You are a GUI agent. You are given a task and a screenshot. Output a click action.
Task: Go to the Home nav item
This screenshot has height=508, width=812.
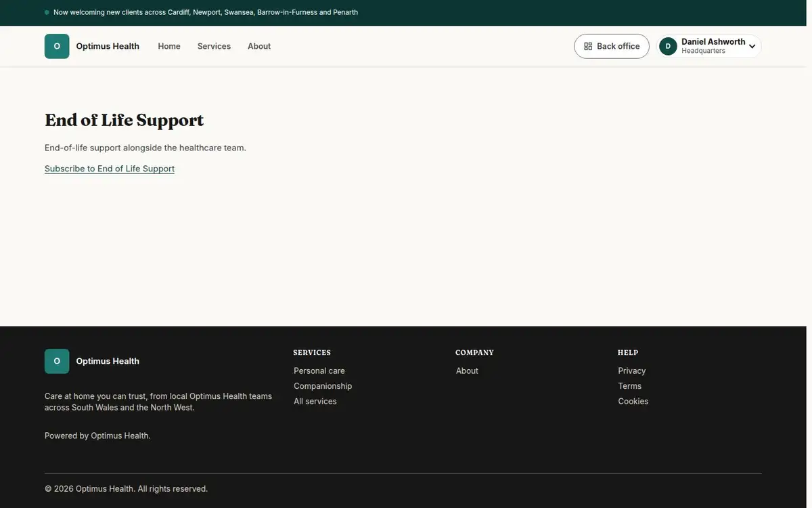(169, 46)
